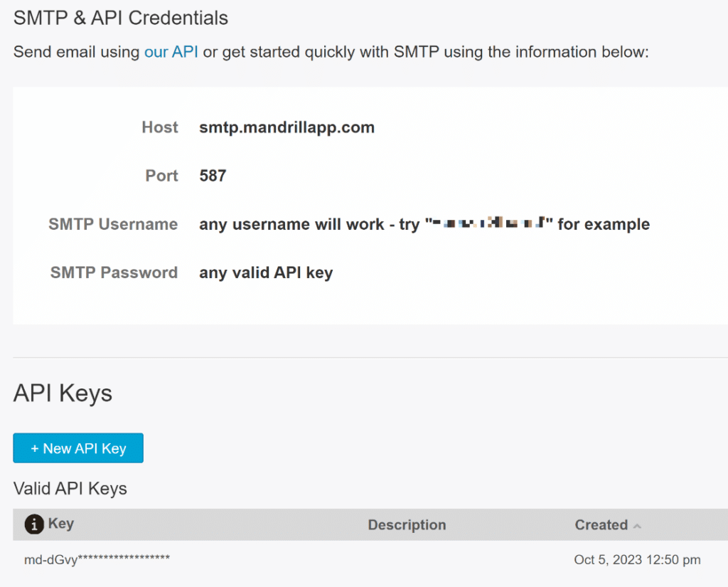Click the port number 587

click(x=213, y=175)
